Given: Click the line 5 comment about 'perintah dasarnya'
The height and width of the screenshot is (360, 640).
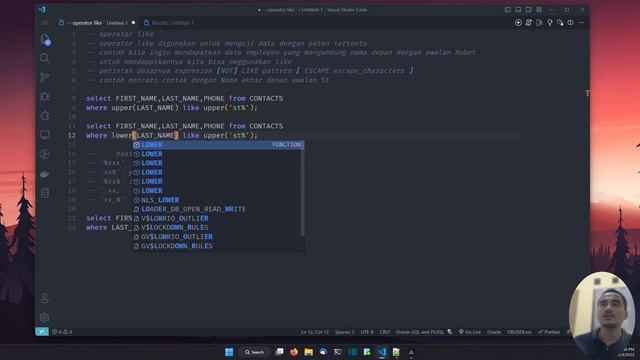Looking at the screenshot, I should coord(250,71).
